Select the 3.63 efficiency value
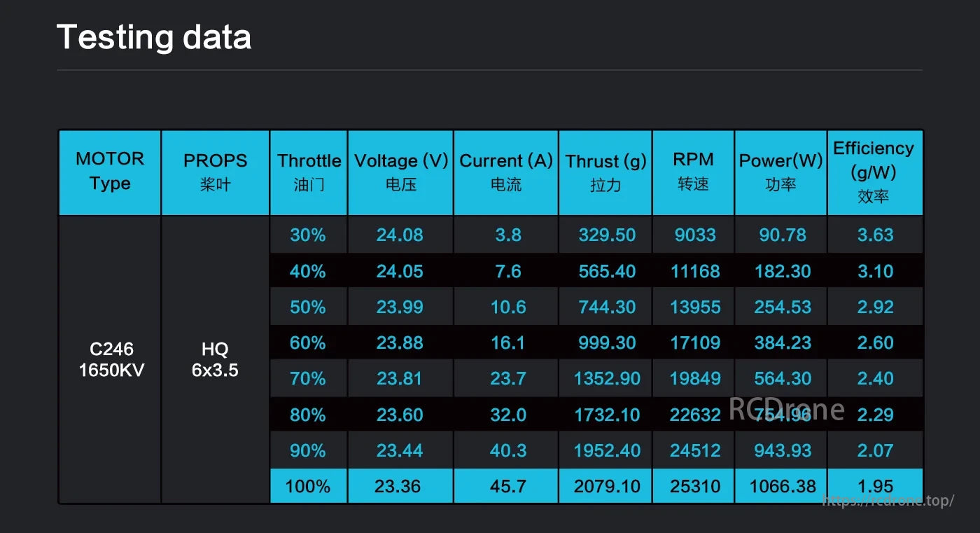Image resolution: width=980 pixels, height=533 pixels. (x=875, y=235)
